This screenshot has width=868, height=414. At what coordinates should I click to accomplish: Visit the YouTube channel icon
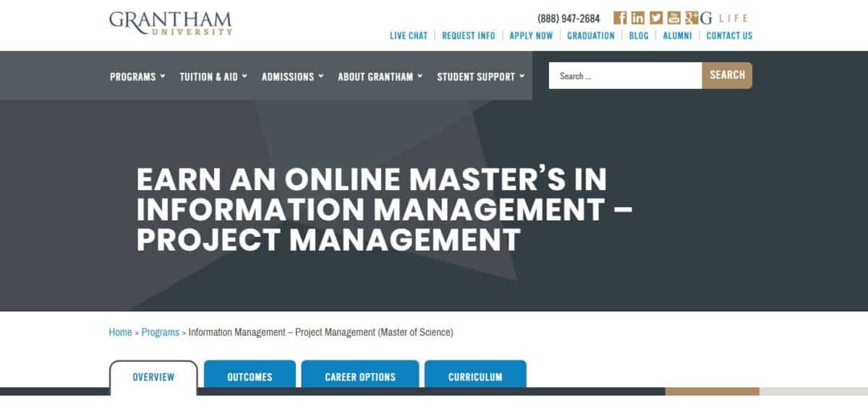(674, 18)
